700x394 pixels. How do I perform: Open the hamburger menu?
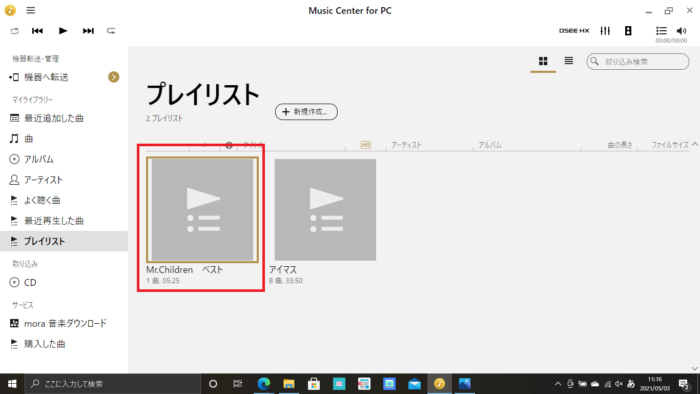30,10
